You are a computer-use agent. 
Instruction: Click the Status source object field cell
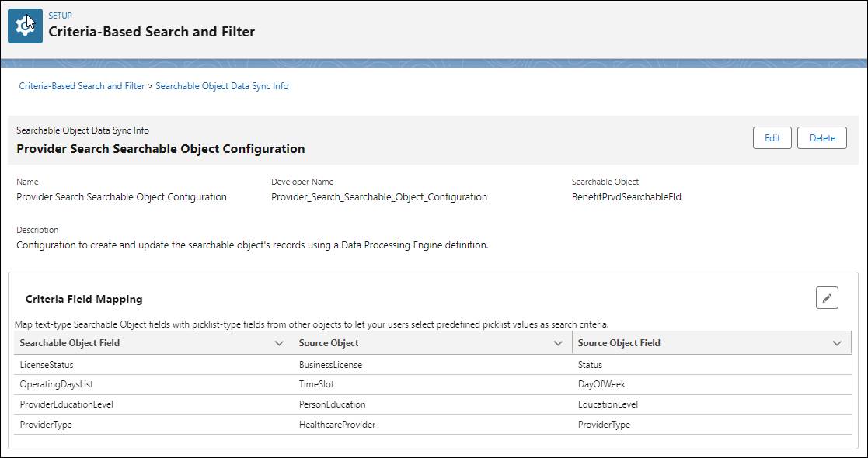pyautogui.click(x=591, y=364)
